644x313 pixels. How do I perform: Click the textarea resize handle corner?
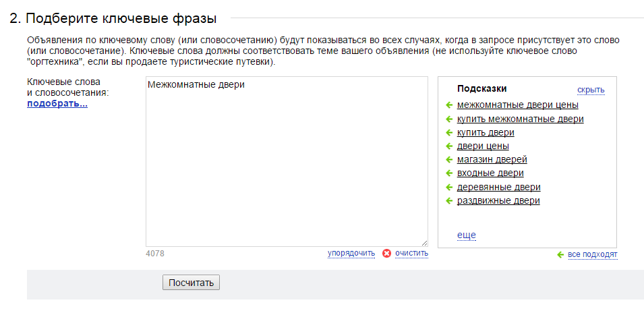[424, 243]
